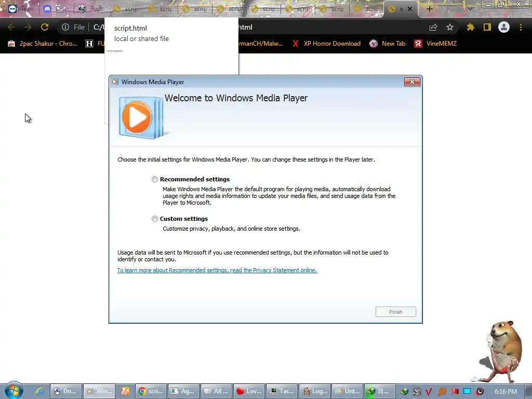Open a new Chrome tab with plus

pyautogui.click(x=429, y=9)
